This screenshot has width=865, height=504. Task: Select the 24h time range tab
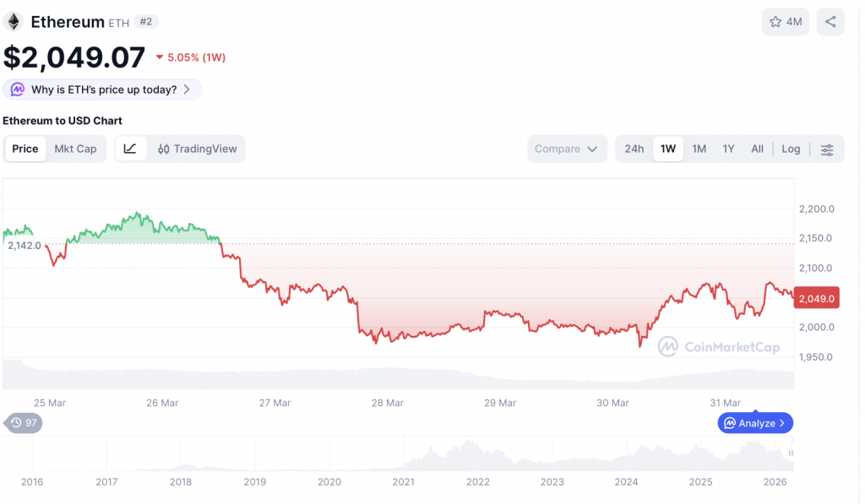point(634,149)
